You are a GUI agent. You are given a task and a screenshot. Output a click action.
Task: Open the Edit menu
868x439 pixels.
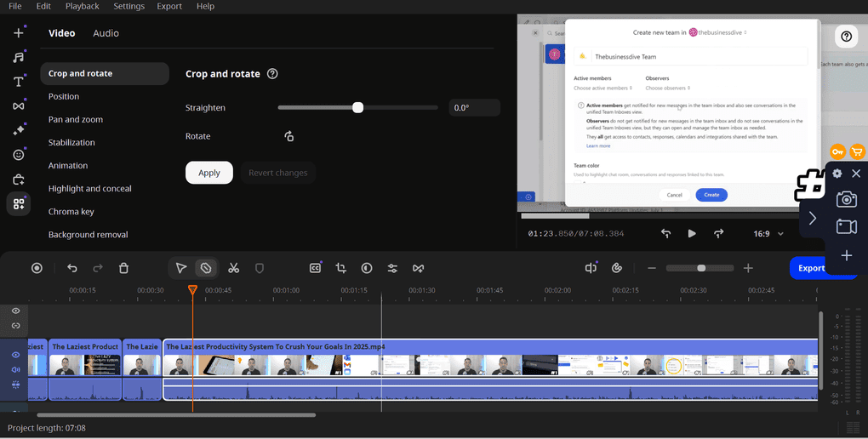point(43,6)
